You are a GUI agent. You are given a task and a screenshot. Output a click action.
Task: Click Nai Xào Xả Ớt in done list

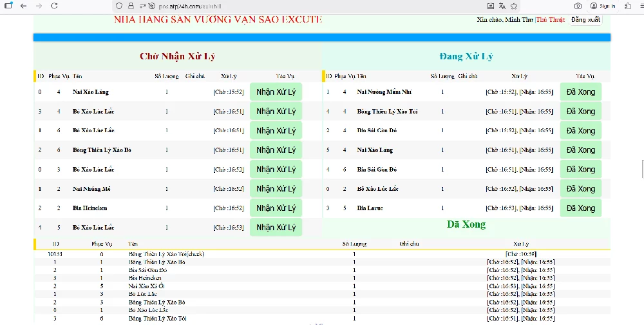[147, 286]
